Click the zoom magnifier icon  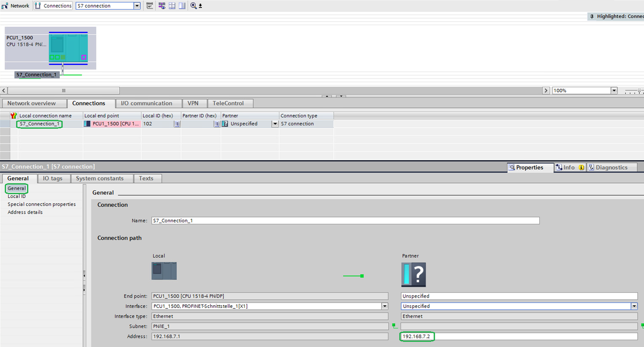193,6
